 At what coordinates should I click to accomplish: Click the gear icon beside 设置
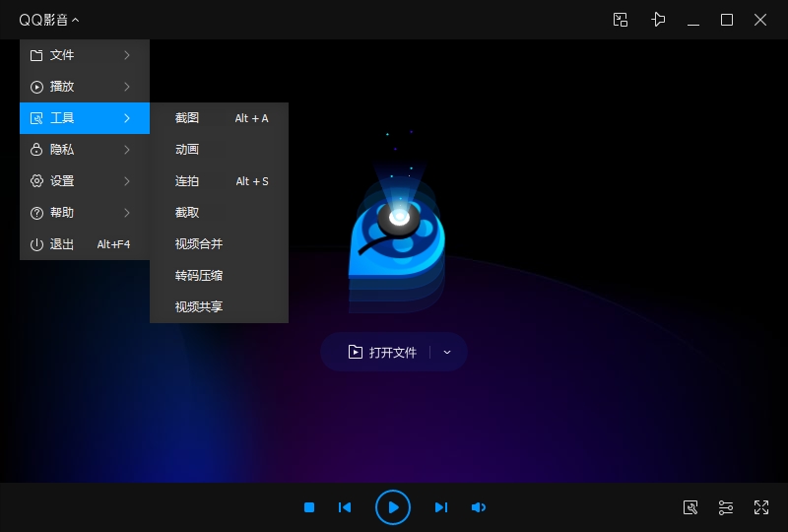pos(36,181)
